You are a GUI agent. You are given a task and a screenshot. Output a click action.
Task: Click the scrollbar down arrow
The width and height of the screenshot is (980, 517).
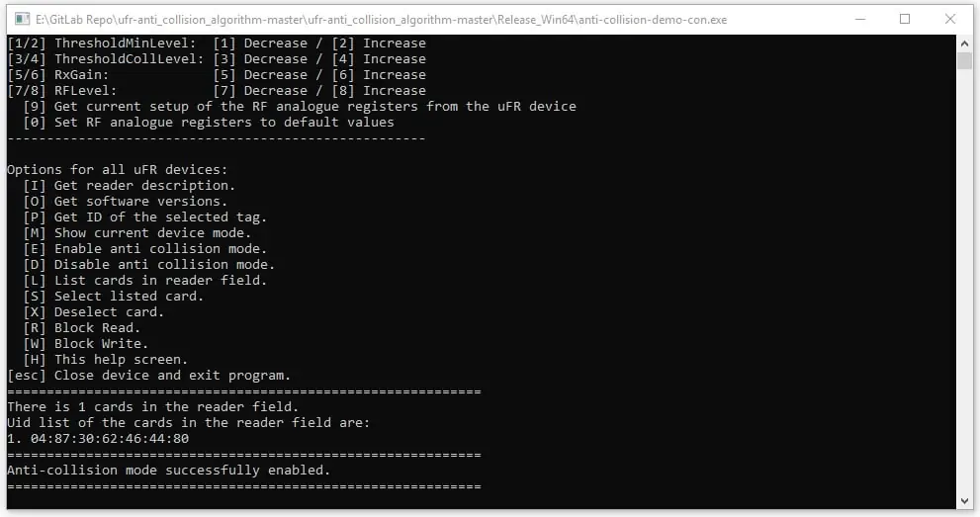[964, 501]
